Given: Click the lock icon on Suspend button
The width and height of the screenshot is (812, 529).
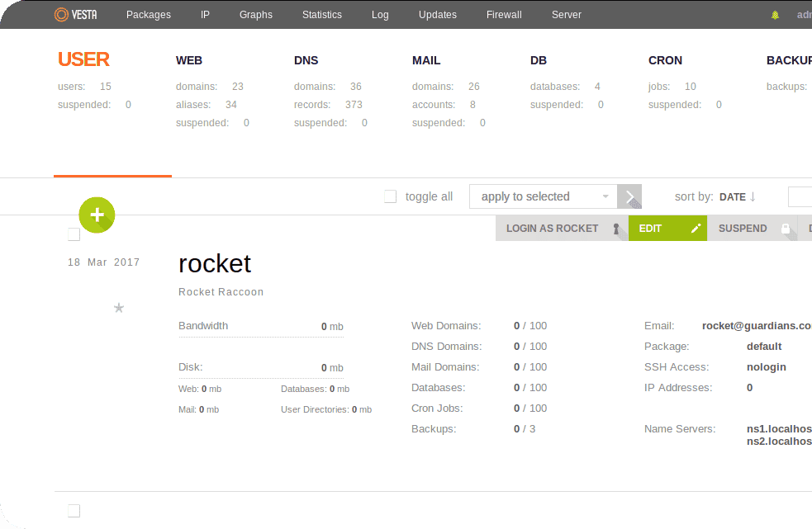Looking at the screenshot, I should pyautogui.click(x=785, y=229).
